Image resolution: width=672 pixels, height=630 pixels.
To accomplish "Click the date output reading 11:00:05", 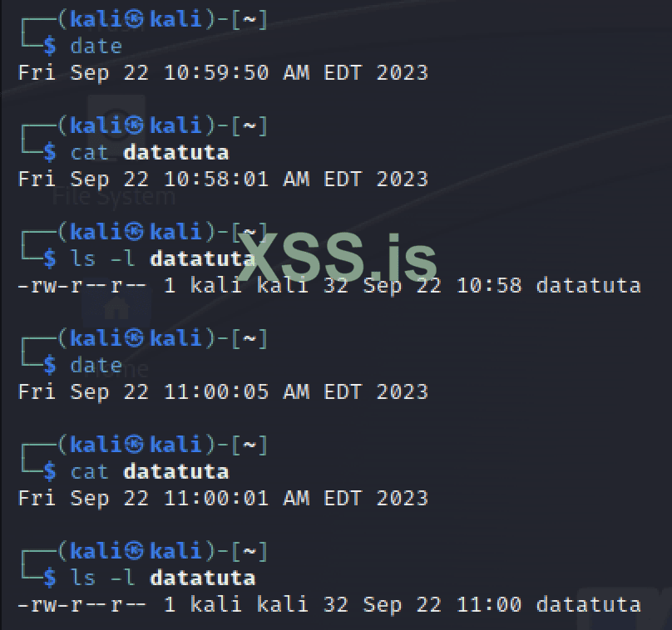I will pos(223,391).
